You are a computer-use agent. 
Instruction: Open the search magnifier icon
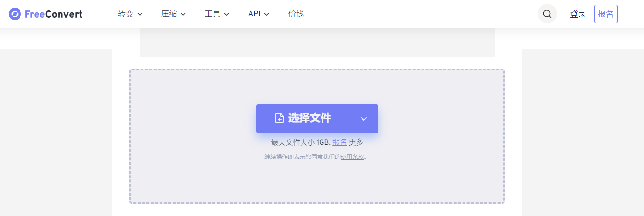click(x=547, y=14)
